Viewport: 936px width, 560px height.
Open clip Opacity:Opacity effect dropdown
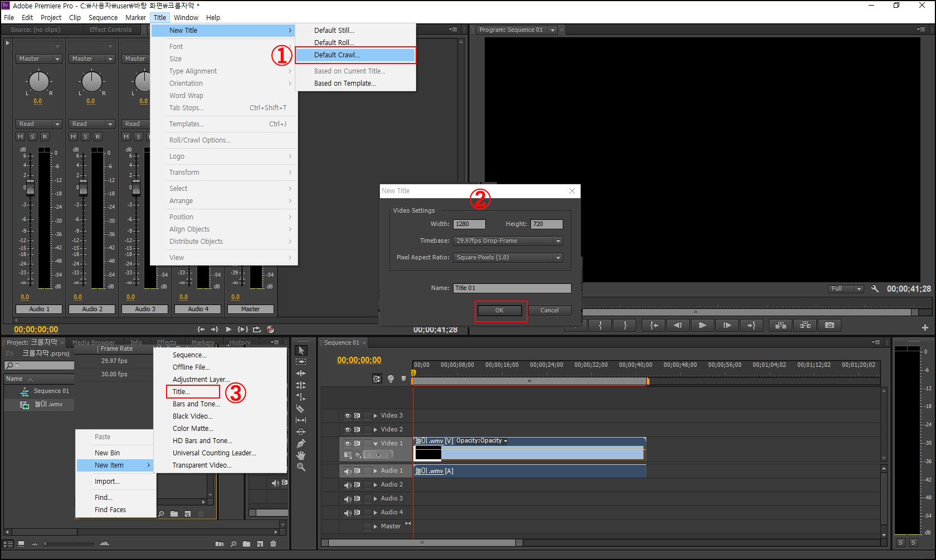tap(482, 440)
